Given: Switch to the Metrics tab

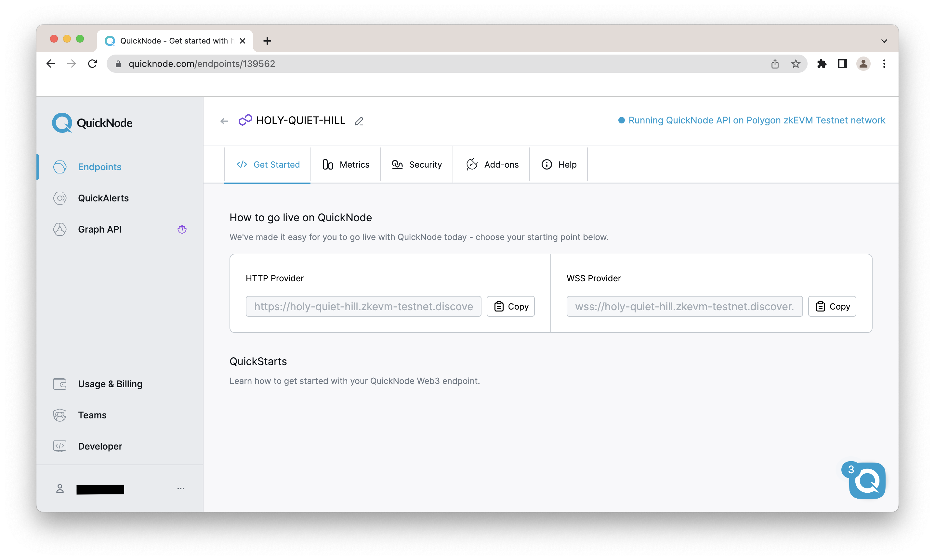Looking at the screenshot, I should click(x=346, y=165).
